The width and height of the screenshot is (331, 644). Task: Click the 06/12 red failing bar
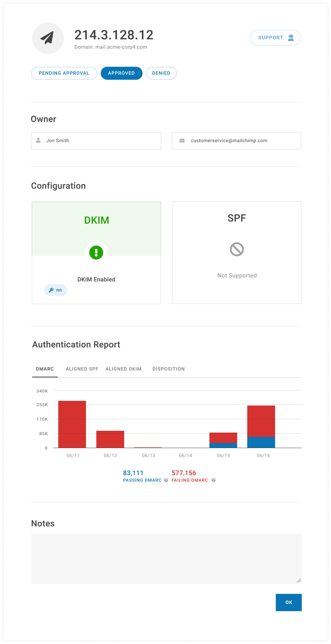click(x=110, y=439)
